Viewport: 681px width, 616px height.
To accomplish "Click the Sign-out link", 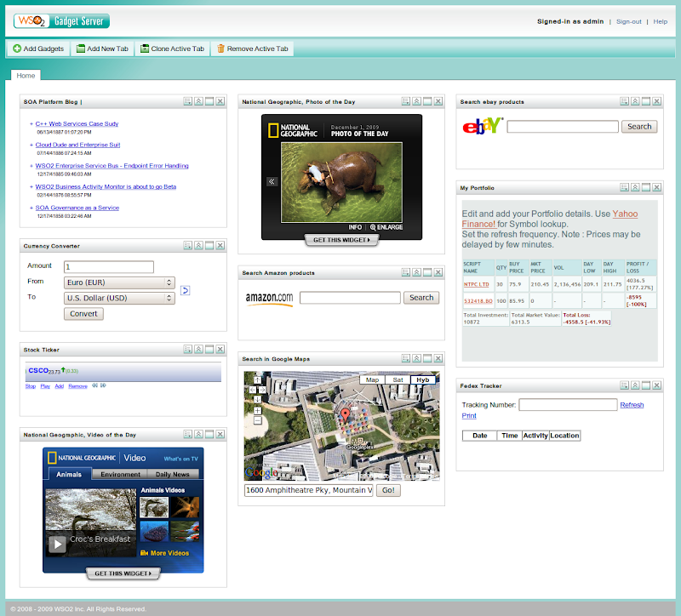I will point(628,21).
